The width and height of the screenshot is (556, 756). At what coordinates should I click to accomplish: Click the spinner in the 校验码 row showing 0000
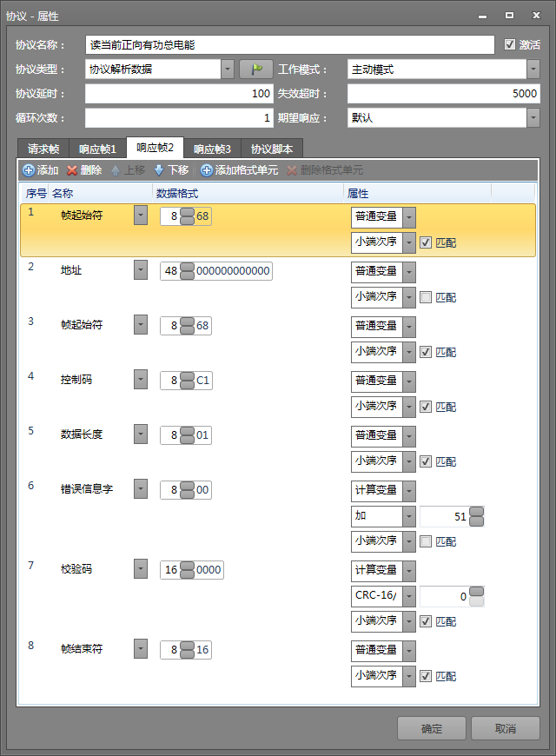coord(187,570)
